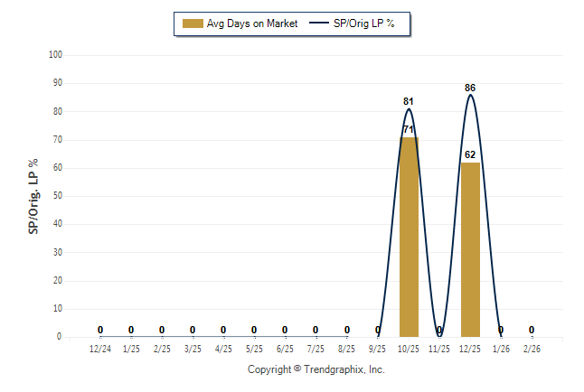
Task: Click the 11/25 x-axis label
Action: click(x=439, y=349)
